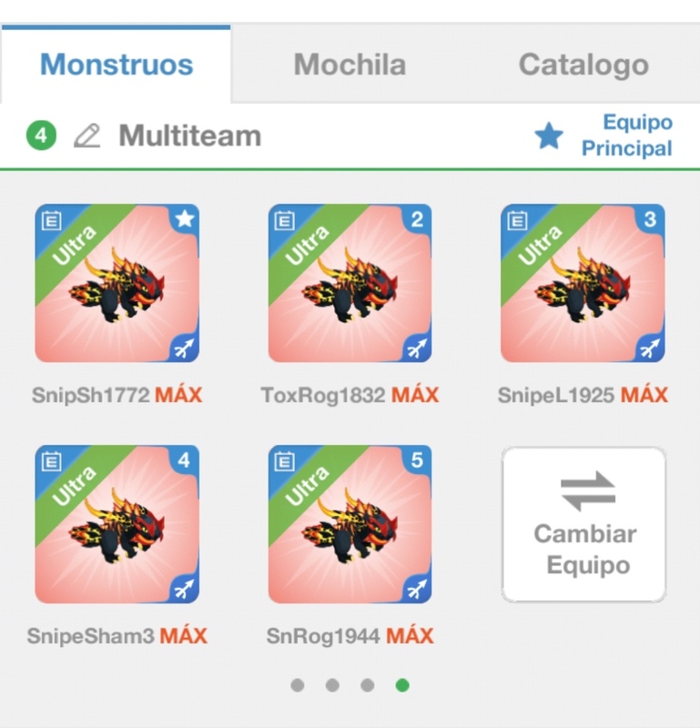Tap the green active fourth page dot
The height and width of the screenshot is (728, 700).
click(x=402, y=685)
